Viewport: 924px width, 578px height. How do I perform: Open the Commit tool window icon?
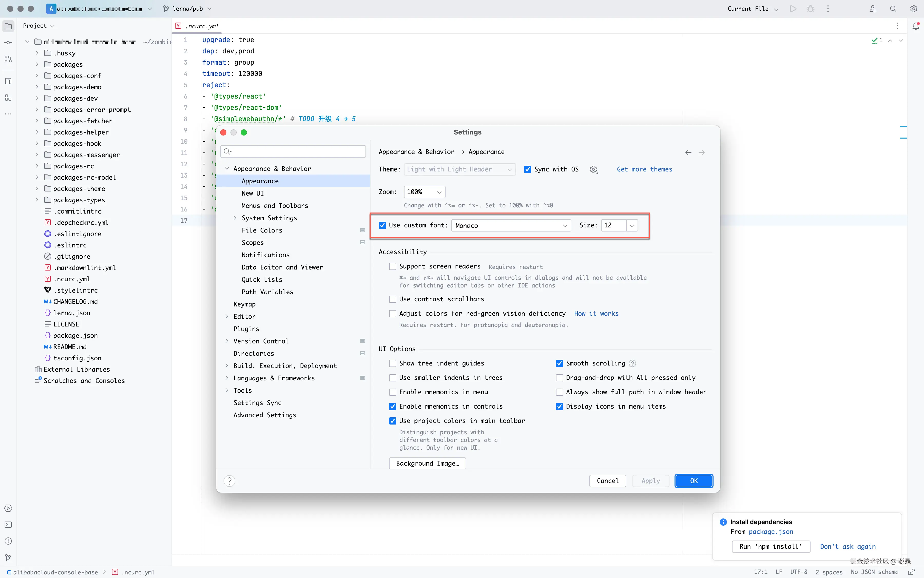(8, 42)
